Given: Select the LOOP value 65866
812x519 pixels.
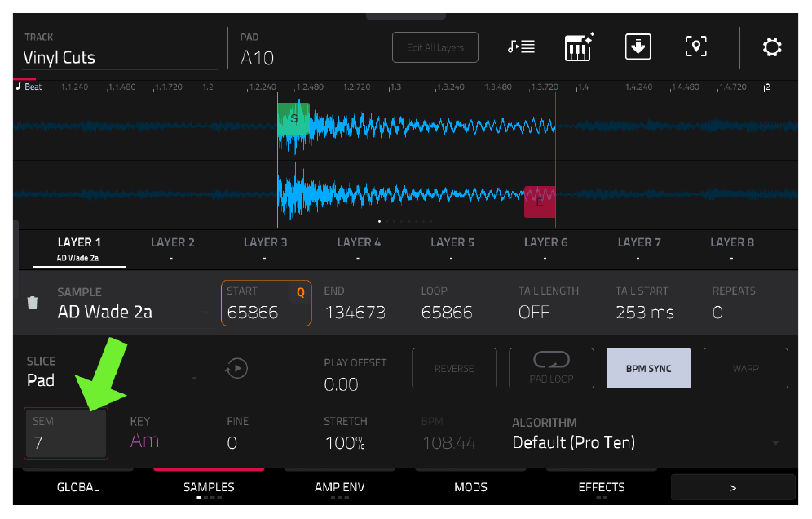Looking at the screenshot, I should point(447,312).
